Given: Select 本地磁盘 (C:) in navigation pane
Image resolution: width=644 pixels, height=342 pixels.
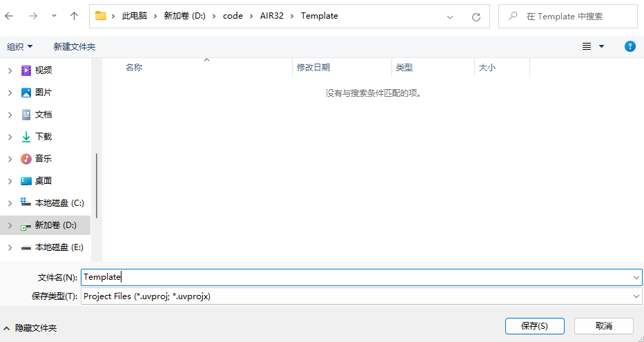Looking at the screenshot, I should [x=59, y=203].
